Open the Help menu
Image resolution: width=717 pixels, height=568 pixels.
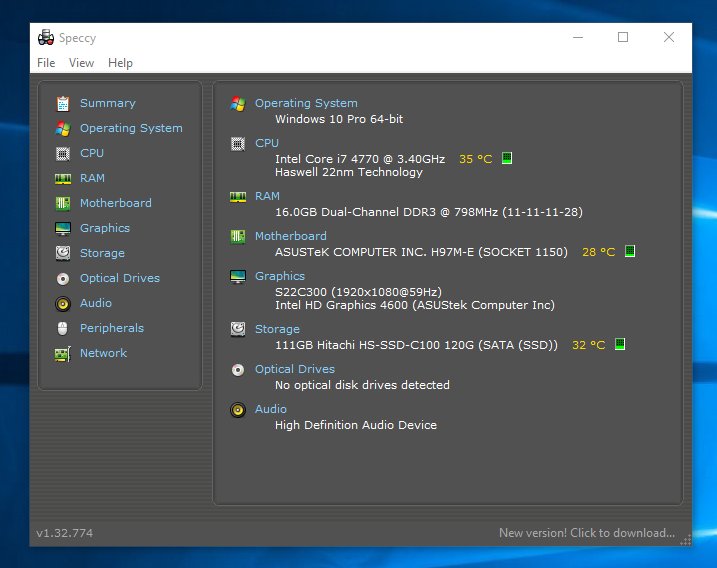tap(120, 63)
